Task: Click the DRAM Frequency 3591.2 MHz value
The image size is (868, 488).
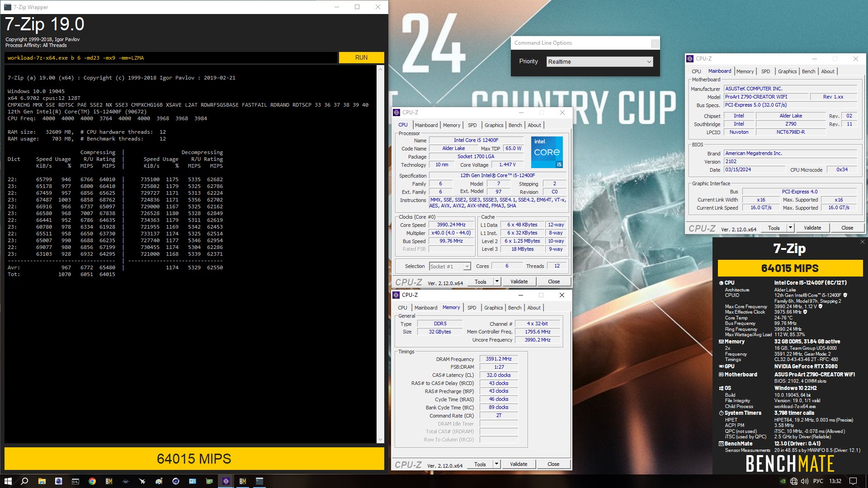Action: [499, 359]
